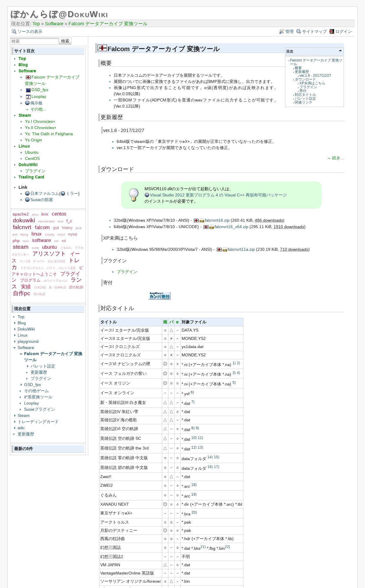Click footnote 20) for 東京ザナドゥeX+
365x588 pixels.
194,512
